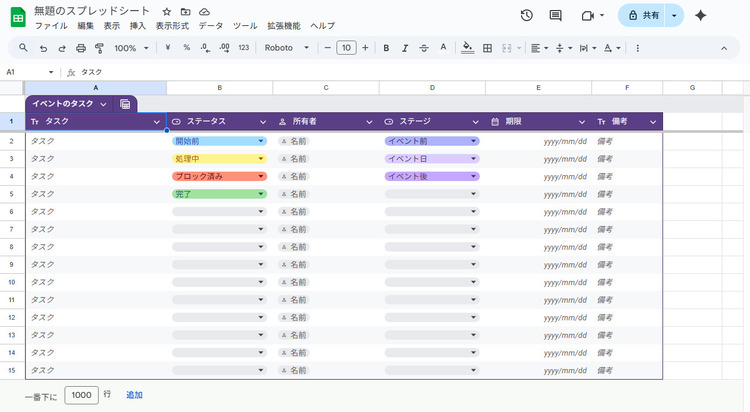750x412 pixels.
Task: Open the more toolbar options menu
Action: coord(638,48)
